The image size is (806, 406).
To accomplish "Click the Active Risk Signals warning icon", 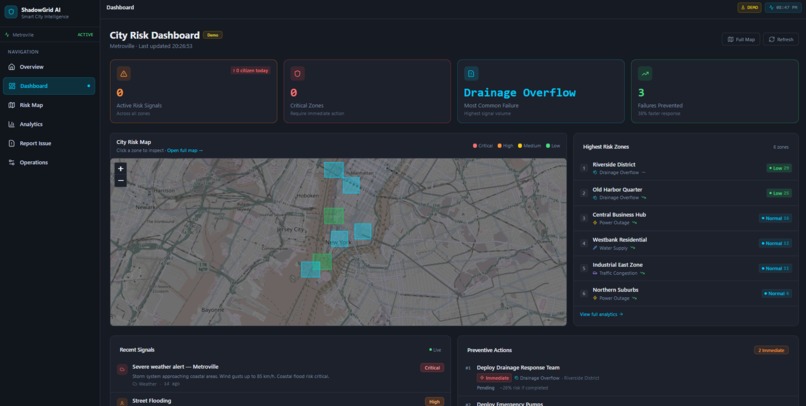I will [123, 73].
